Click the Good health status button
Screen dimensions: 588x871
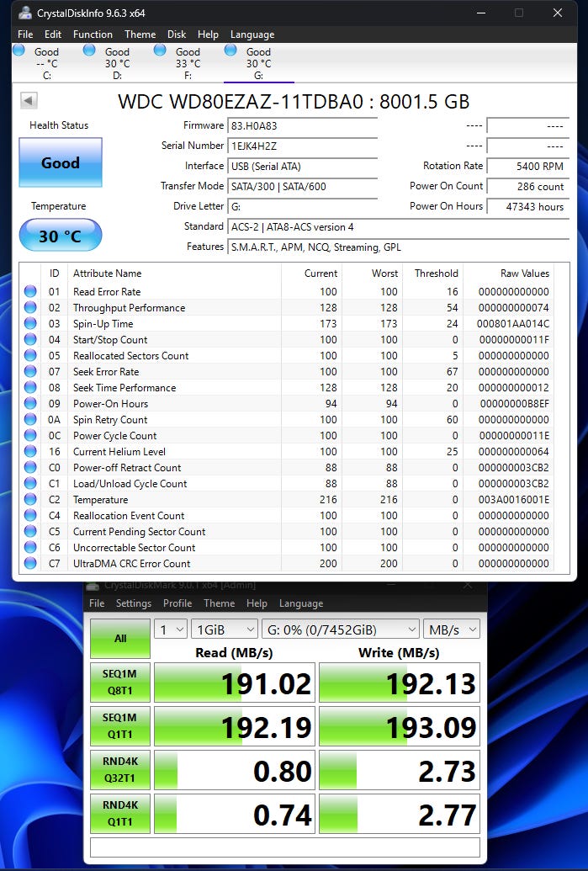point(61,162)
